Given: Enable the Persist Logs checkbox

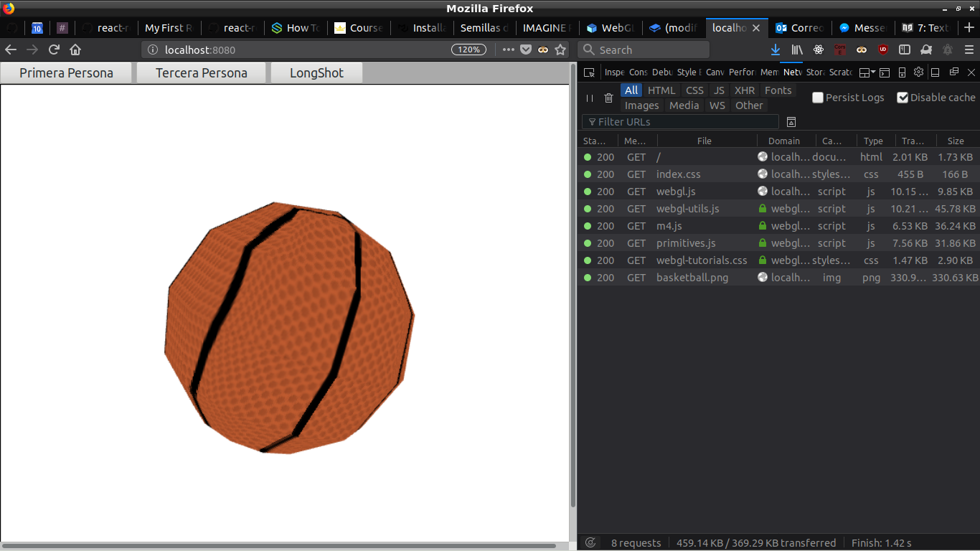Looking at the screenshot, I should click(x=818, y=98).
